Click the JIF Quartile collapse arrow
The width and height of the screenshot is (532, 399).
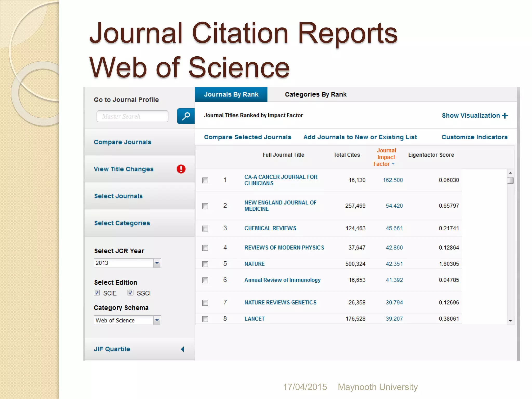182,349
